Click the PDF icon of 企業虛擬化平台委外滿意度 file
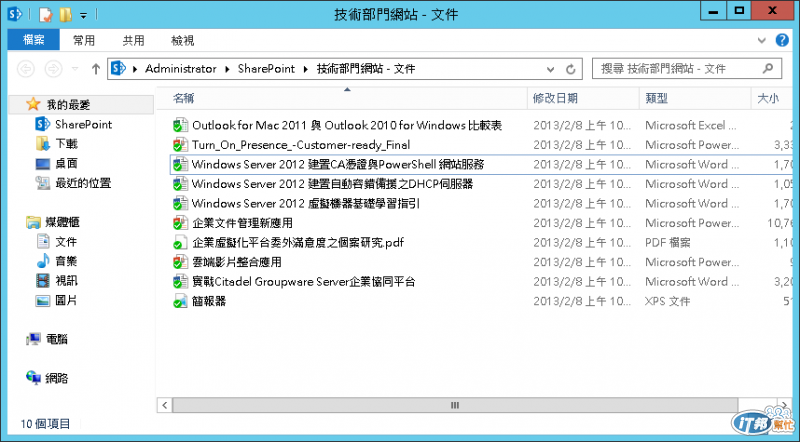 point(180,242)
